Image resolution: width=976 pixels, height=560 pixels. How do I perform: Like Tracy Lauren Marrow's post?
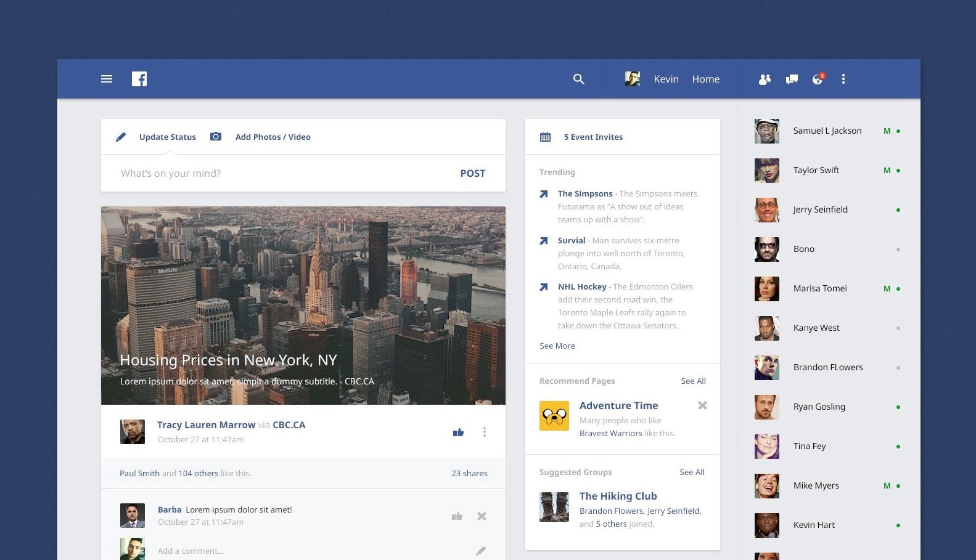pyautogui.click(x=458, y=432)
